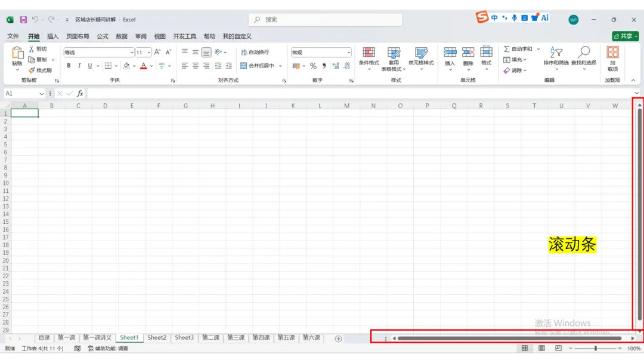Screen dimensions: 644x363
Task: Apply fill color bucket
Action: point(126,66)
